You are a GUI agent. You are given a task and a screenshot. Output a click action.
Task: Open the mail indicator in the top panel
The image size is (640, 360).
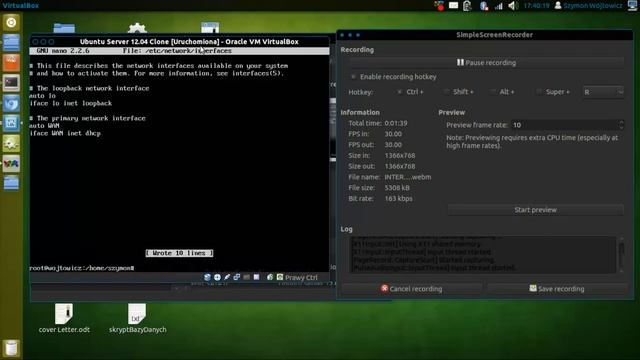453,6
